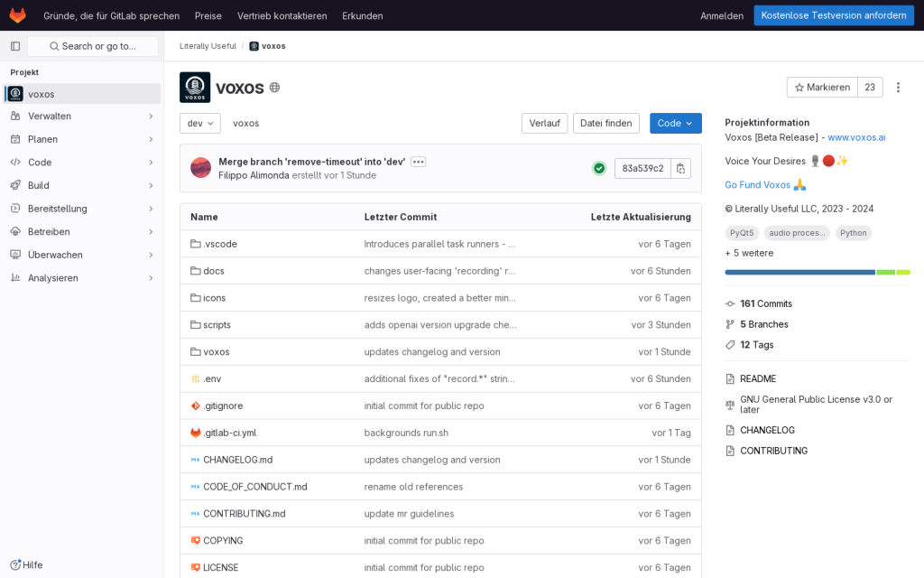
Task: Open the .vscode folder
Action: pos(220,244)
